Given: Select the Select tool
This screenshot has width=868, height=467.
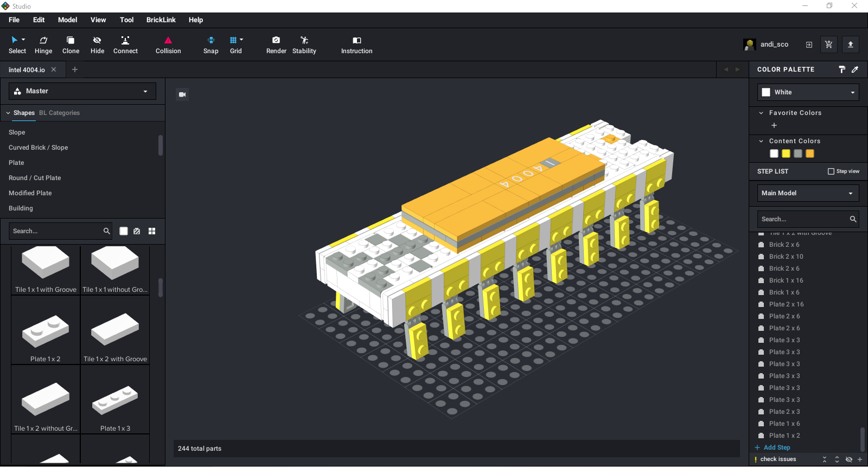Looking at the screenshot, I should pyautogui.click(x=17, y=45).
